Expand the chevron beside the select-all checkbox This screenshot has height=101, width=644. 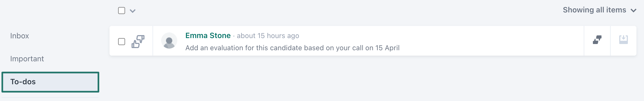click(x=133, y=11)
